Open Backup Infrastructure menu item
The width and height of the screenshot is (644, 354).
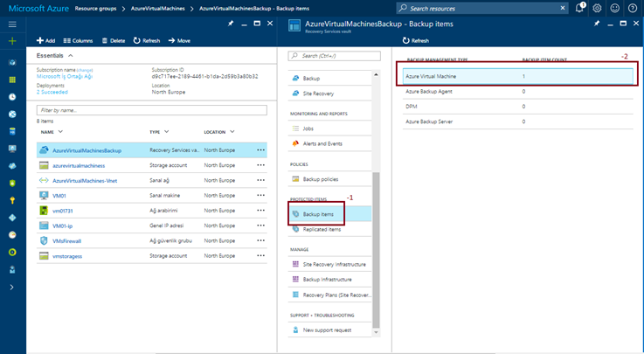coord(329,279)
